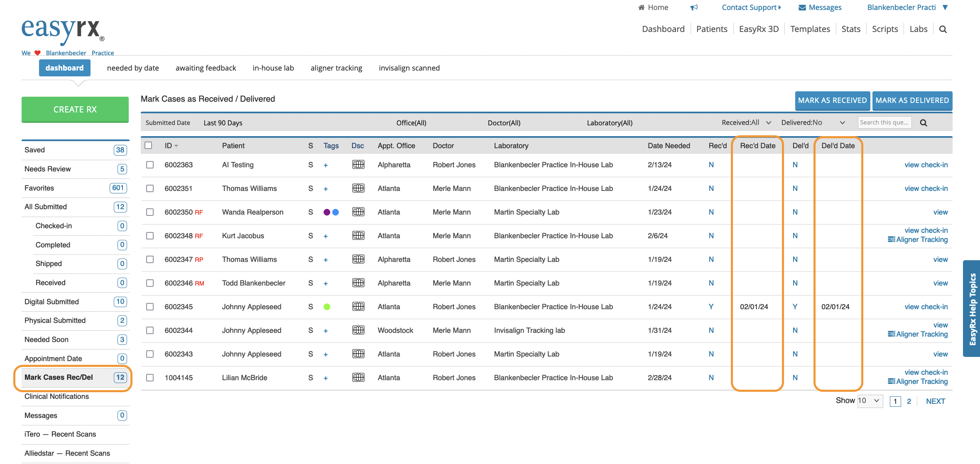Open the Show 10 rows dropdown

tap(870, 401)
